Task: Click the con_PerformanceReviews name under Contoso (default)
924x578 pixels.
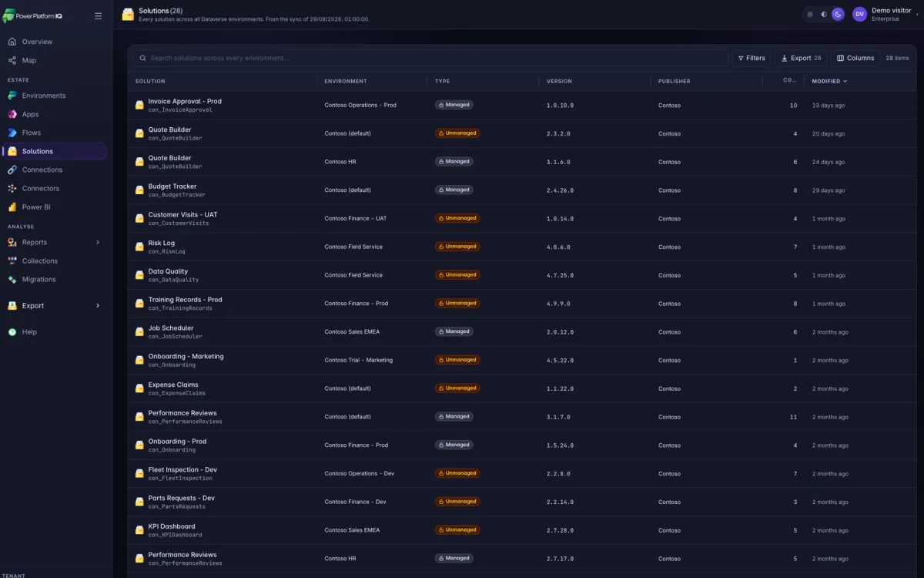Action: coord(185,422)
